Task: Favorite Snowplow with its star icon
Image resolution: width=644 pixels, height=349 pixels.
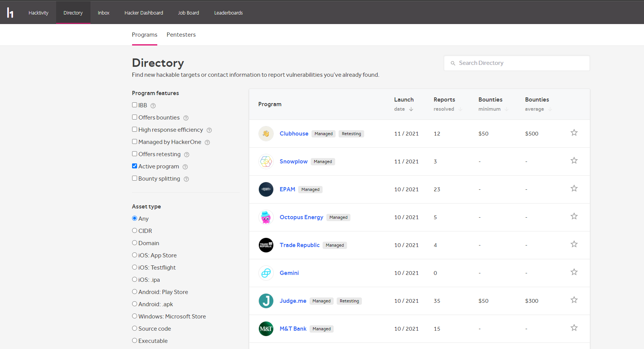Action: coord(574,160)
